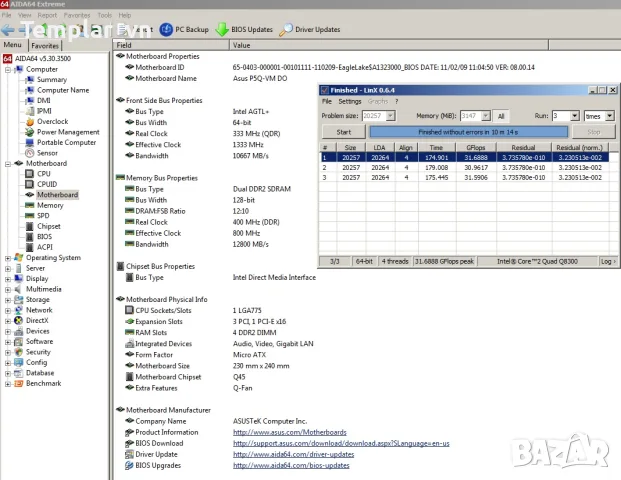Viewport: 621px width, 480px height.
Task: Expand the Display tree node
Action: pos(8,279)
